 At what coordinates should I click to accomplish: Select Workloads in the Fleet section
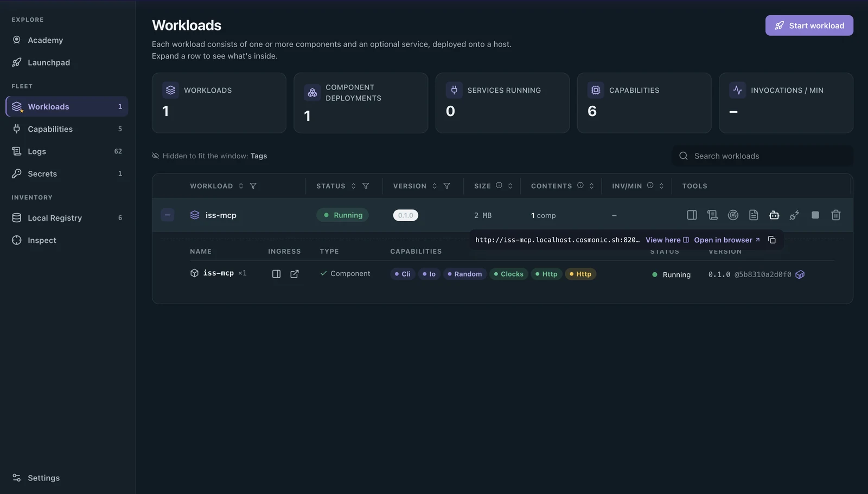click(x=67, y=107)
